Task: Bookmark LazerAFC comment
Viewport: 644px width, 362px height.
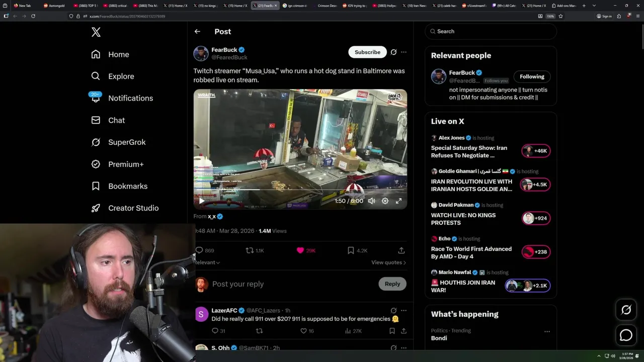Action: [392, 331]
